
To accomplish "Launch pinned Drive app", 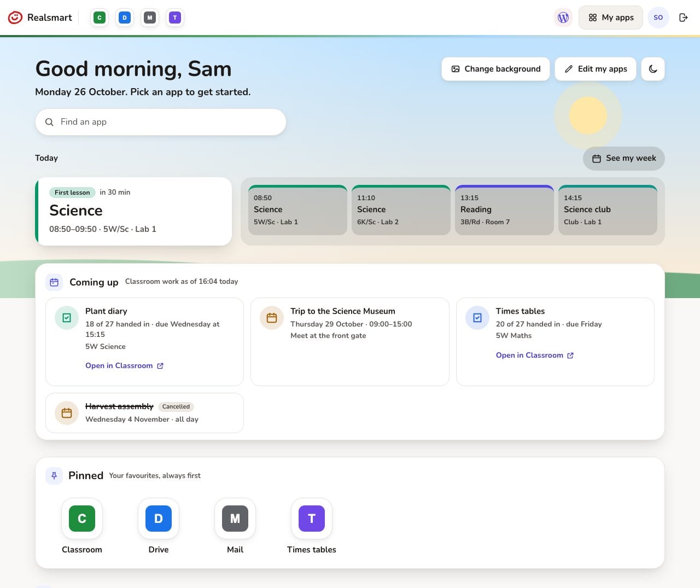I will (159, 526).
